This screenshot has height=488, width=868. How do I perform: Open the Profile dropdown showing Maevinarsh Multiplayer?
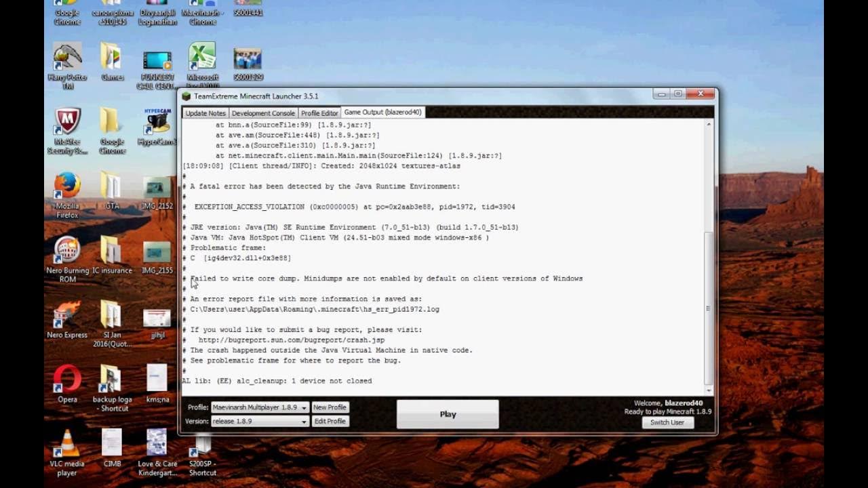(260, 407)
